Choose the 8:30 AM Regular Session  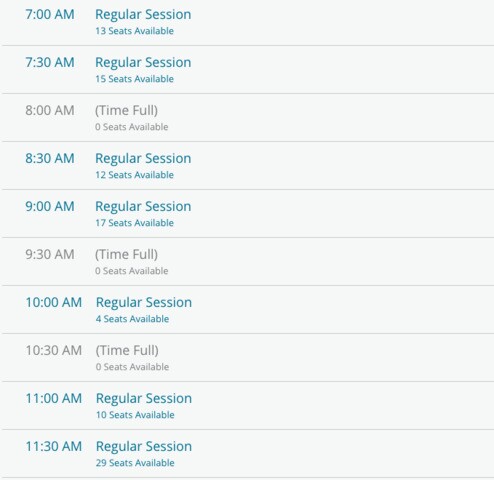click(248, 166)
